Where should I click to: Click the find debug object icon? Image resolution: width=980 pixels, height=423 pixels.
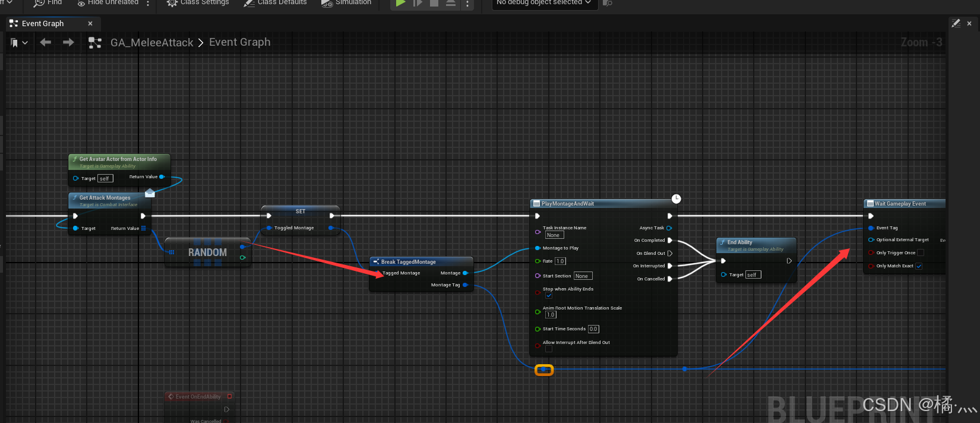[x=607, y=3]
